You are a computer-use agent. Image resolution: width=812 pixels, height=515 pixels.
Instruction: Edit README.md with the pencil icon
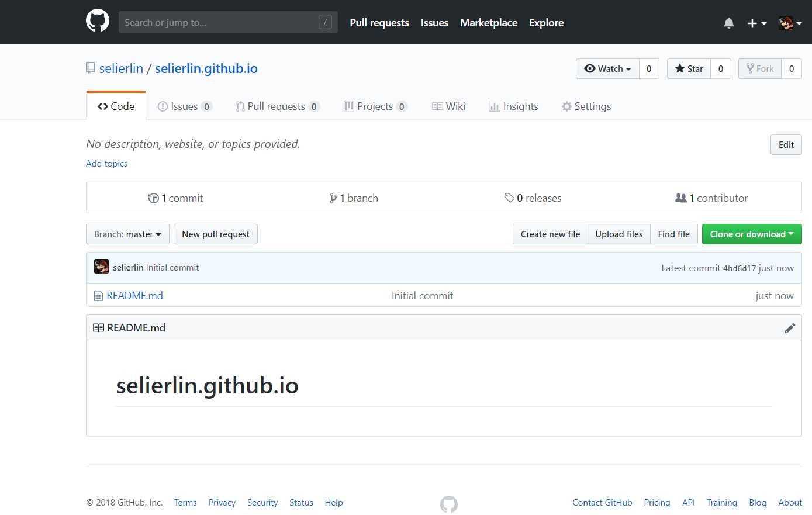(x=790, y=328)
